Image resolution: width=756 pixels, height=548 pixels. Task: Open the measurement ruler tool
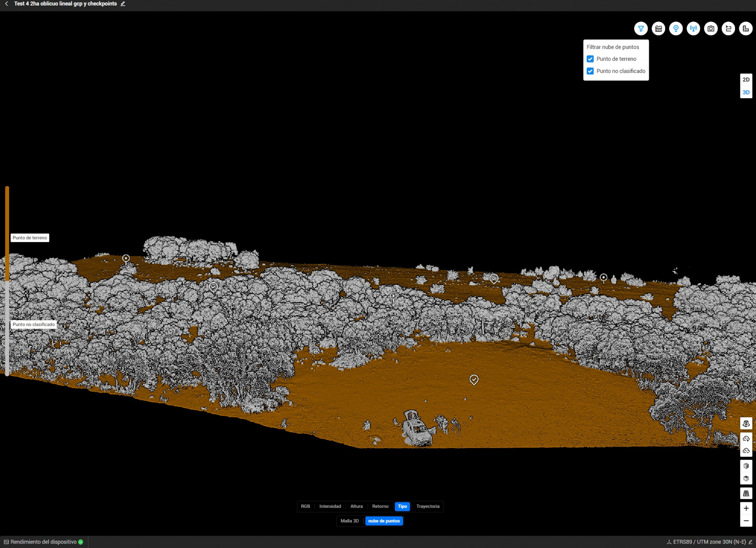(x=745, y=29)
